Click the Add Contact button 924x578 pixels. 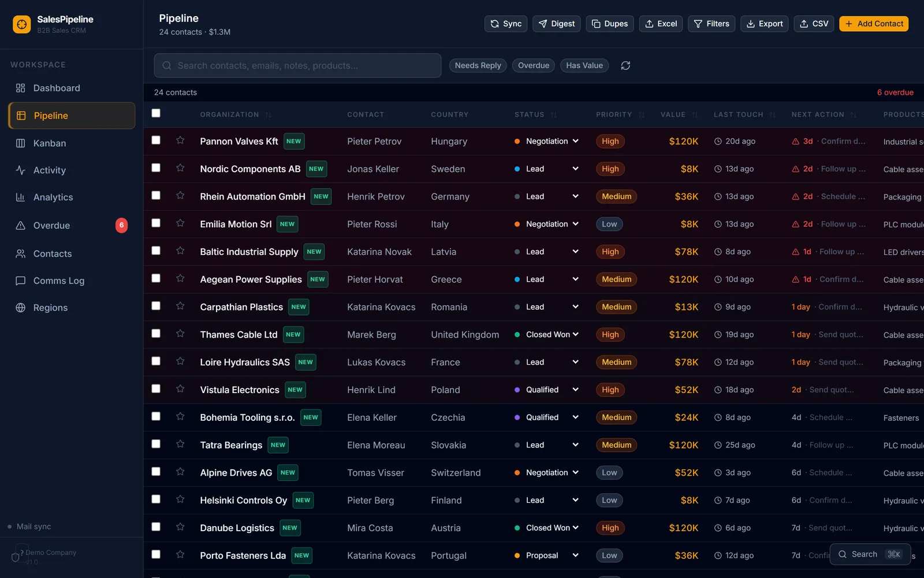click(x=874, y=24)
